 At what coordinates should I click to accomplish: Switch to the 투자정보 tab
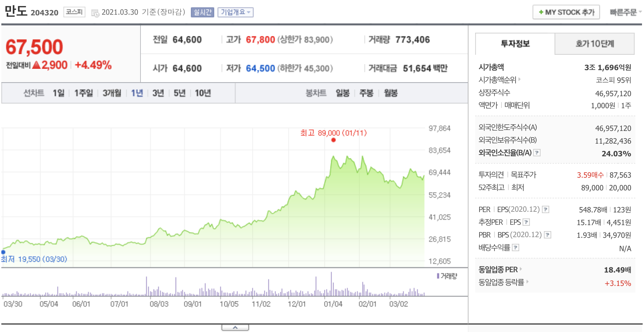pyautogui.click(x=515, y=44)
